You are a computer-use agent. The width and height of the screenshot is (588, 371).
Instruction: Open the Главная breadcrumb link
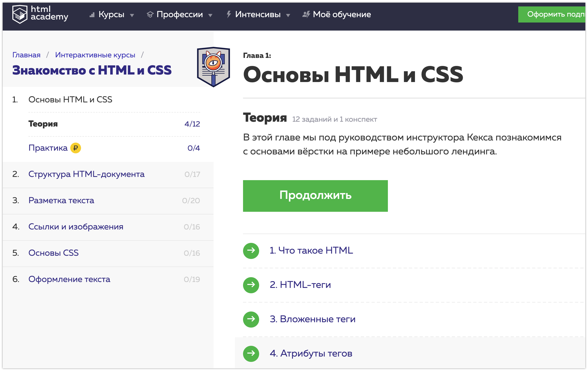(27, 55)
